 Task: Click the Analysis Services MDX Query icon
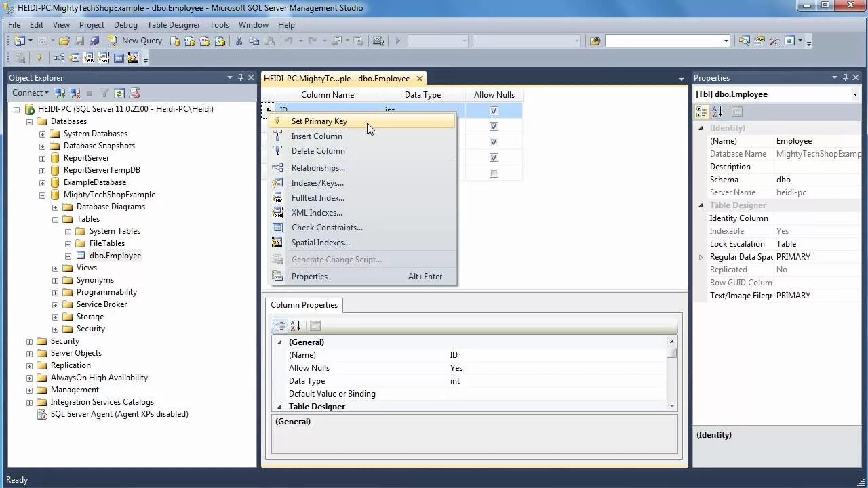pos(190,41)
